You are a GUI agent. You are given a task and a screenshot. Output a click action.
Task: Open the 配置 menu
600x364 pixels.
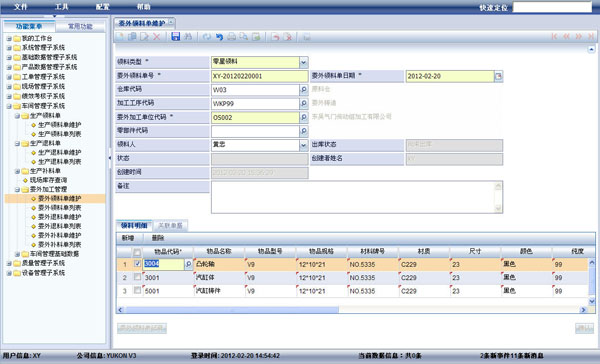coord(103,7)
